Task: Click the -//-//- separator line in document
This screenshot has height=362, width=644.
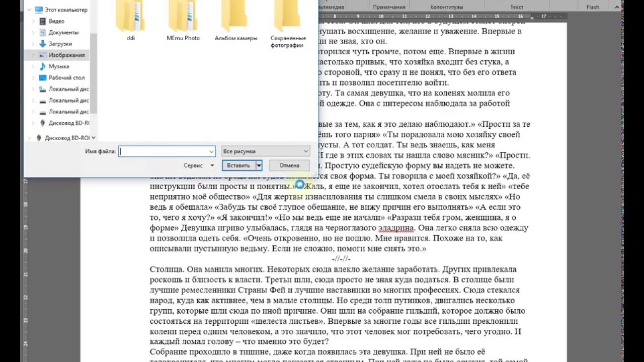Action: (x=342, y=259)
